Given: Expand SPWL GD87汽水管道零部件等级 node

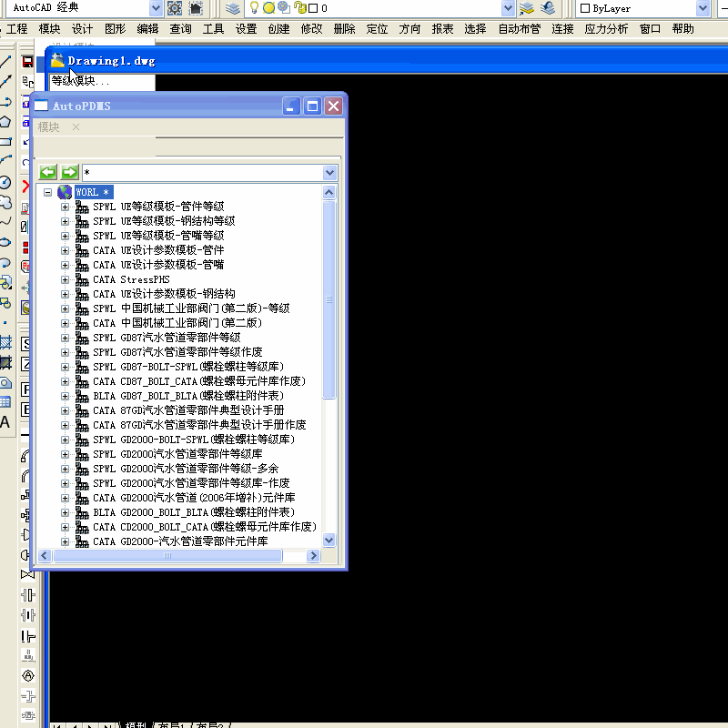Looking at the screenshot, I should coord(65,338).
